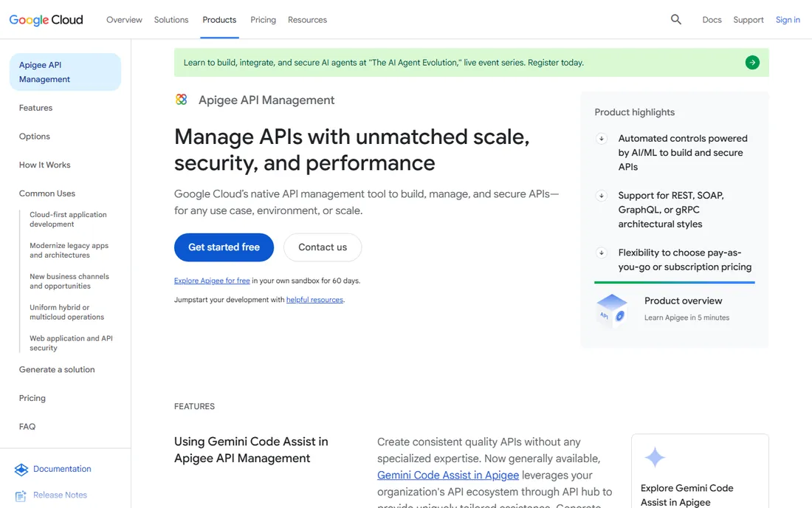The height and width of the screenshot is (508, 812).
Task: Select 'Web application and API security'
Action: pyautogui.click(x=71, y=343)
